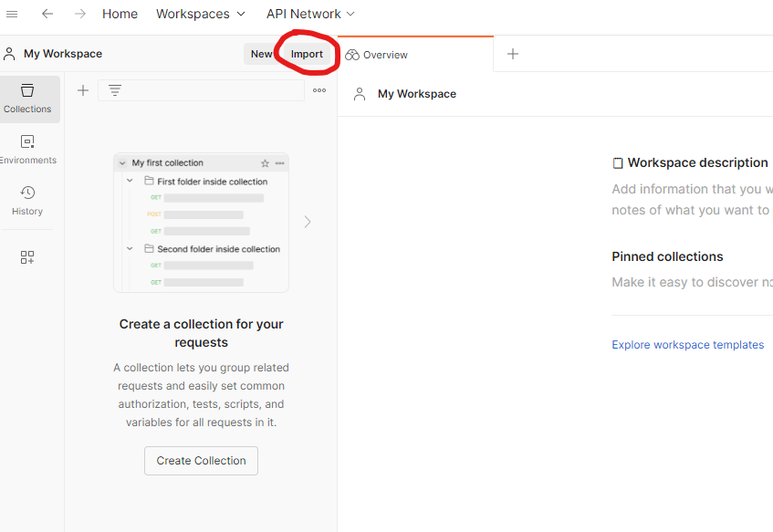Open the configure workspace sidebar icon
Image resolution: width=773 pixels, height=532 pixels.
click(27, 257)
